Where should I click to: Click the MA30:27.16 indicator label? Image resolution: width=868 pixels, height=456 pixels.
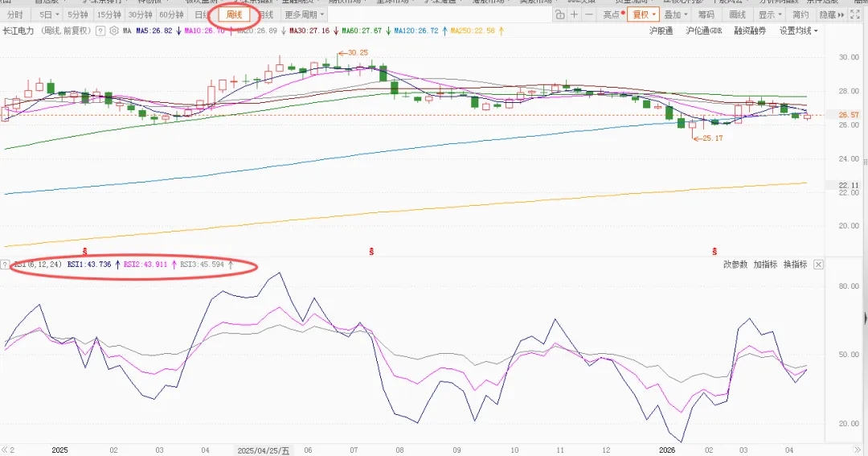point(309,31)
